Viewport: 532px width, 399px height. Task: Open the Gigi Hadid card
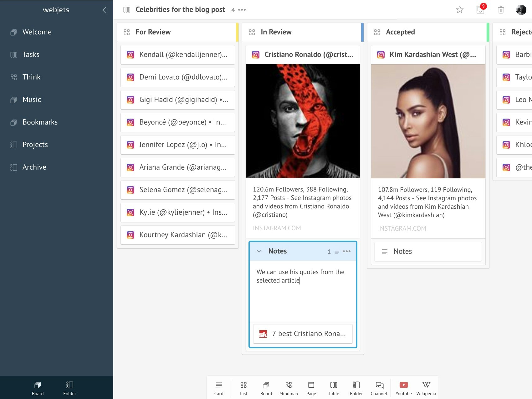tap(178, 100)
